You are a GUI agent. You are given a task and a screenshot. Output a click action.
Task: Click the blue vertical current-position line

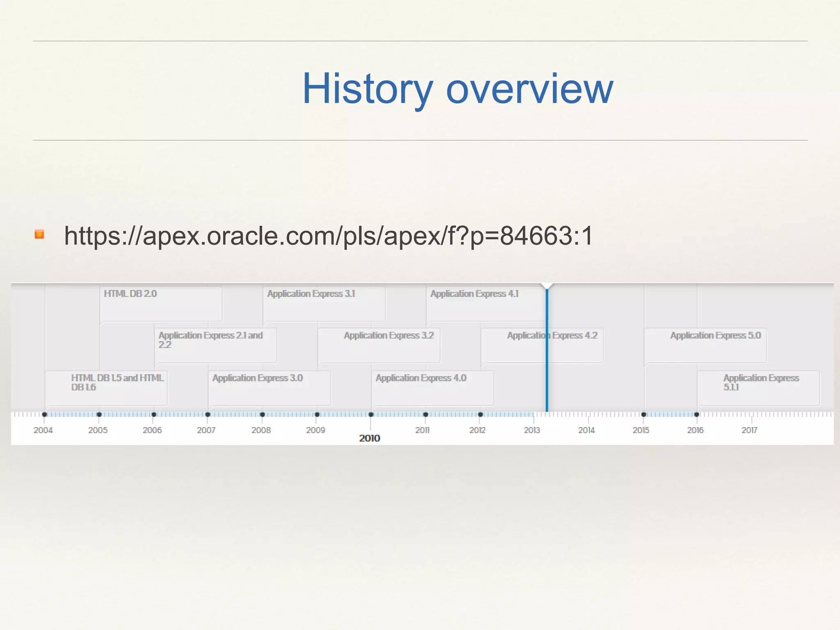coord(547,351)
